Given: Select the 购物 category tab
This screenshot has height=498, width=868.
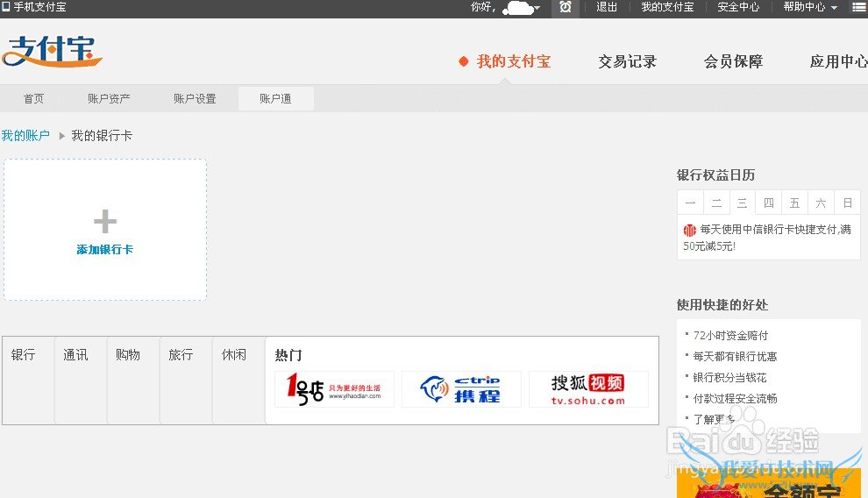Looking at the screenshot, I should 128,355.
